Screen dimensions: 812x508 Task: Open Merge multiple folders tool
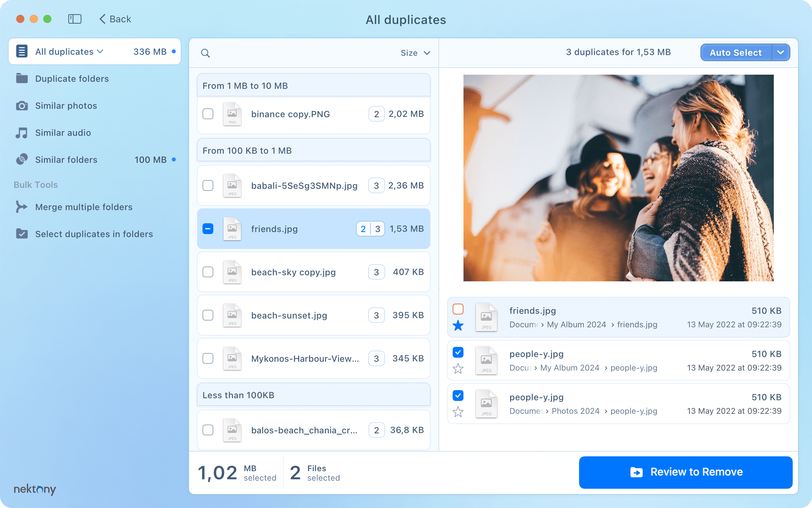pos(83,207)
